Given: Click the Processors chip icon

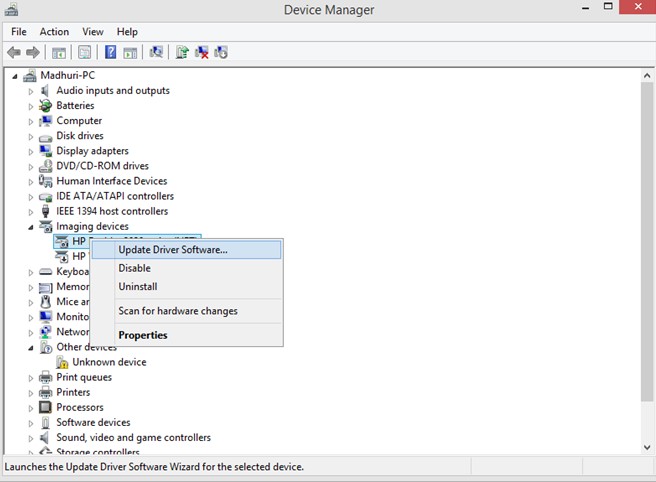Looking at the screenshot, I should coord(45,407).
